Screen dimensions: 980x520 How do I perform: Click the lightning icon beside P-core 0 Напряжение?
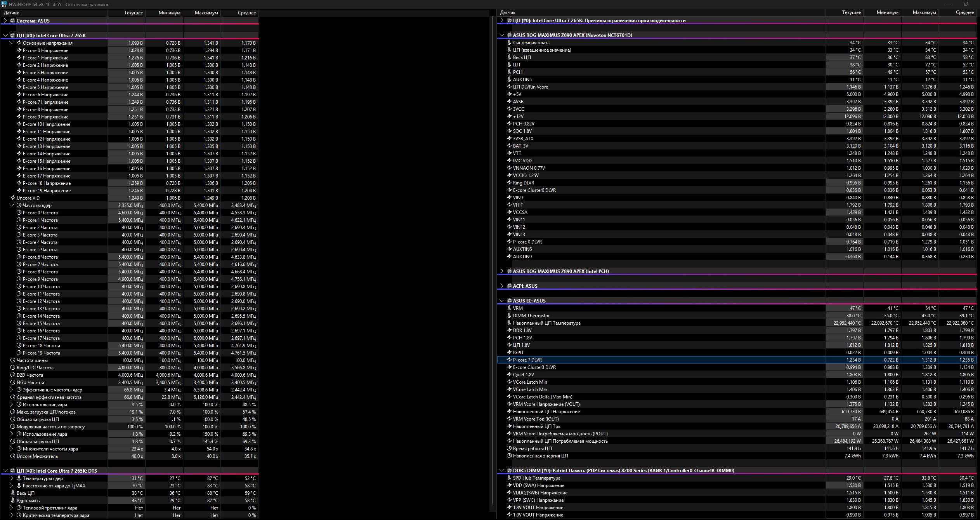tap(19, 50)
